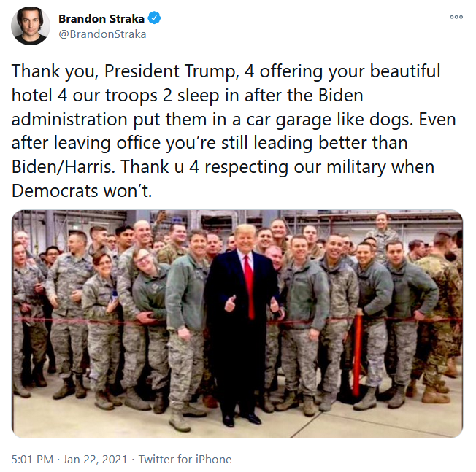This screenshot has width=476, height=472.
Task: Click the Jan 22, 2021 date
Action: click(x=95, y=459)
